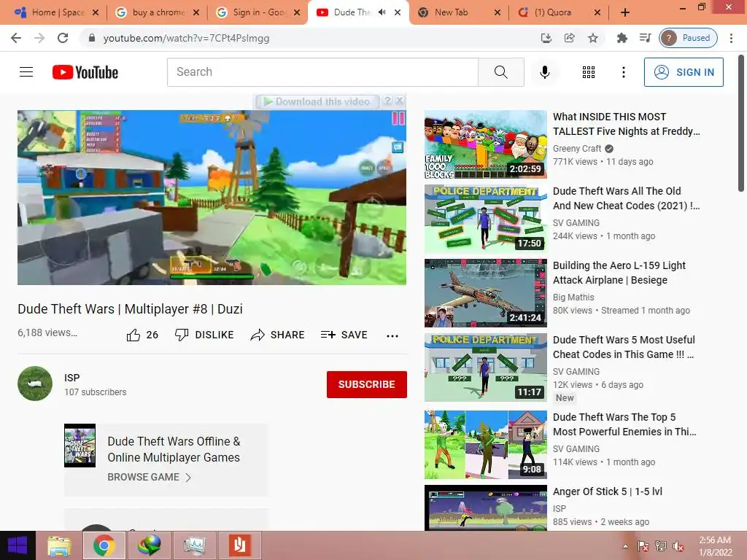Open Chrome media control icon
747x560 pixels.
point(645,38)
